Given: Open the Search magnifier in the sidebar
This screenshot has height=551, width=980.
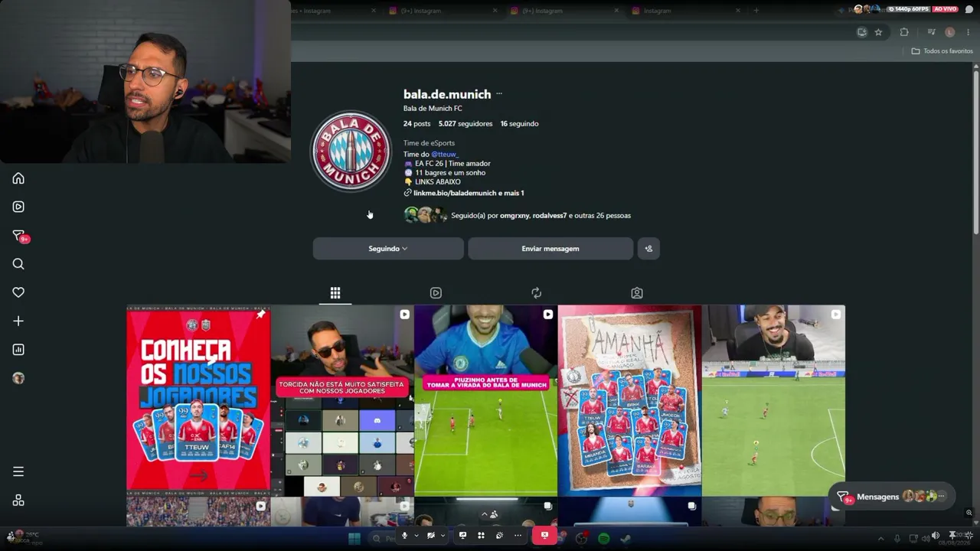Looking at the screenshot, I should pos(18,264).
